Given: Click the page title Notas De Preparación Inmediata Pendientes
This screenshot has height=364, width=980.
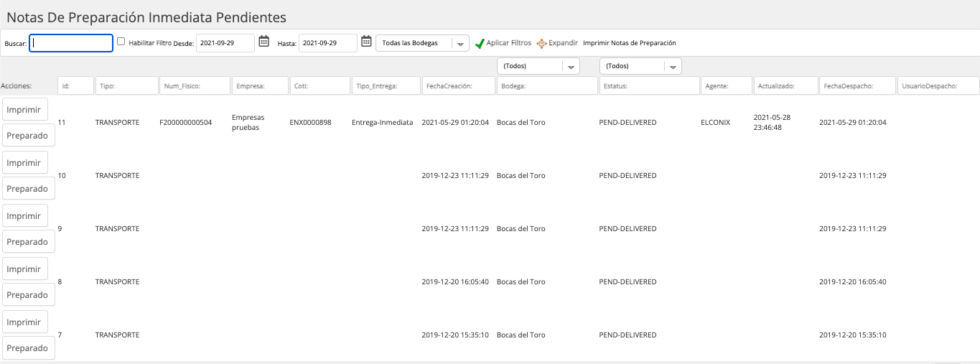Looking at the screenshot, I should tap(146, 17).
